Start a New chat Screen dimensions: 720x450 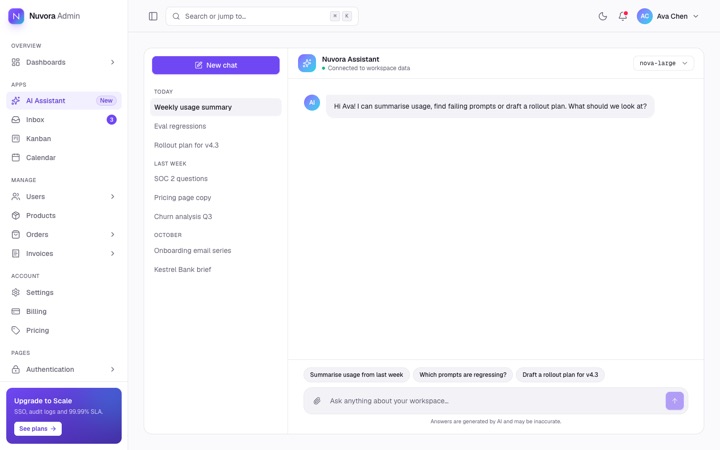(216, 65)
